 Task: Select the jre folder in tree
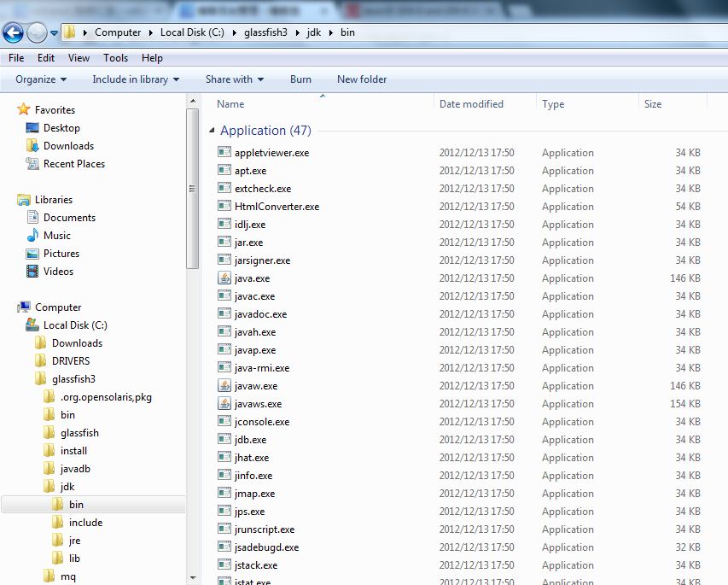[74, 541]
